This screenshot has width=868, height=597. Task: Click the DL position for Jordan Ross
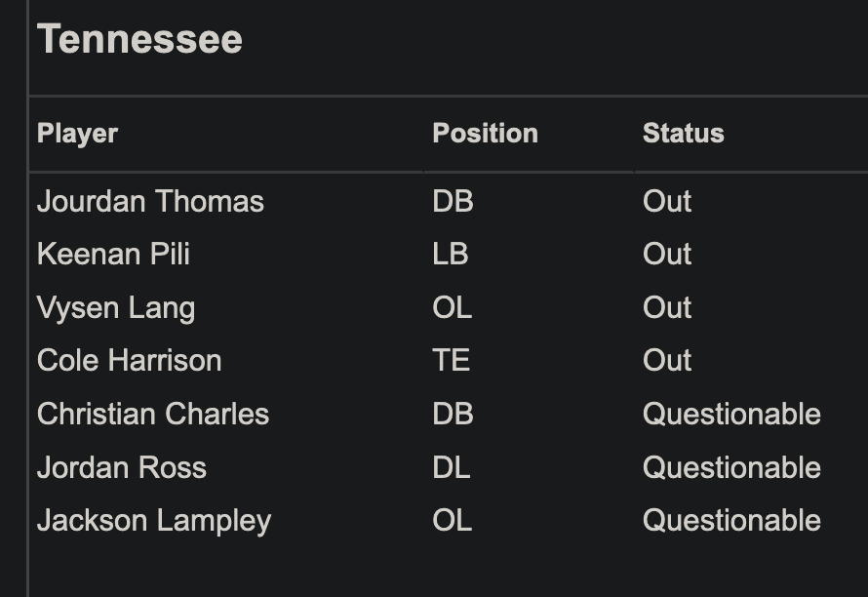[451, 468]
